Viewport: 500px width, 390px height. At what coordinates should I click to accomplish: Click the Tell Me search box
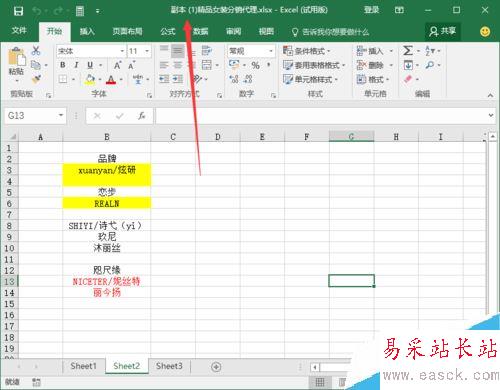point(330,32)
